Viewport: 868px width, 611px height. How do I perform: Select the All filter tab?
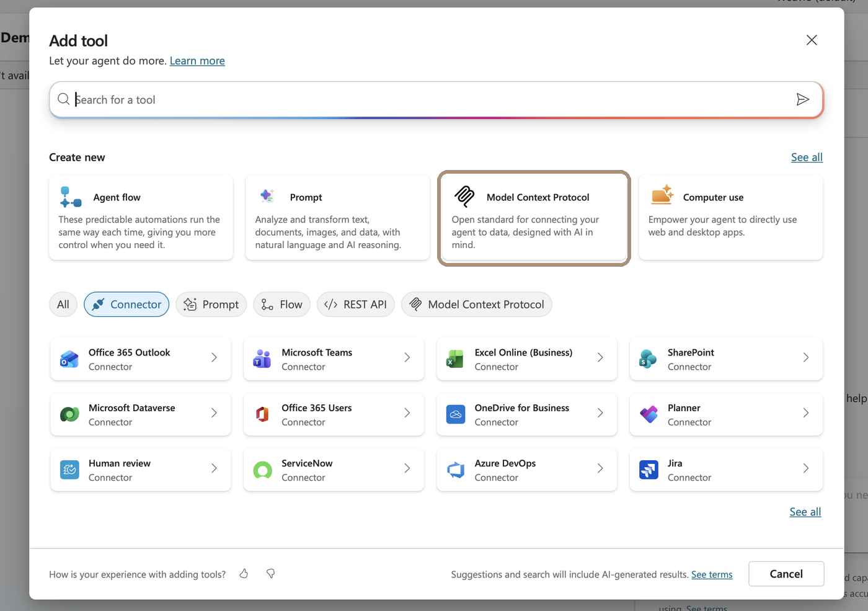[x=63, y=305]
